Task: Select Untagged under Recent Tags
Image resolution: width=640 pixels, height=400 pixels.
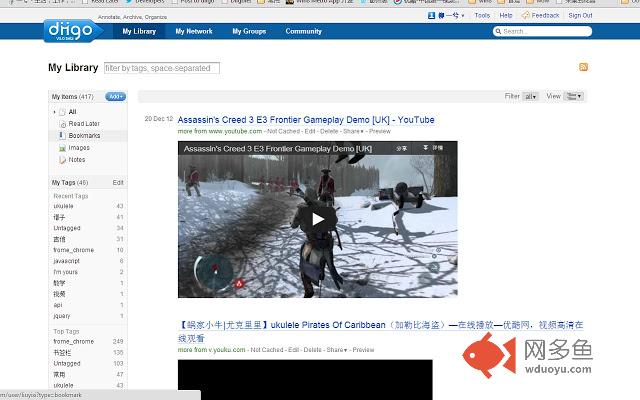Action: (67, 228)
